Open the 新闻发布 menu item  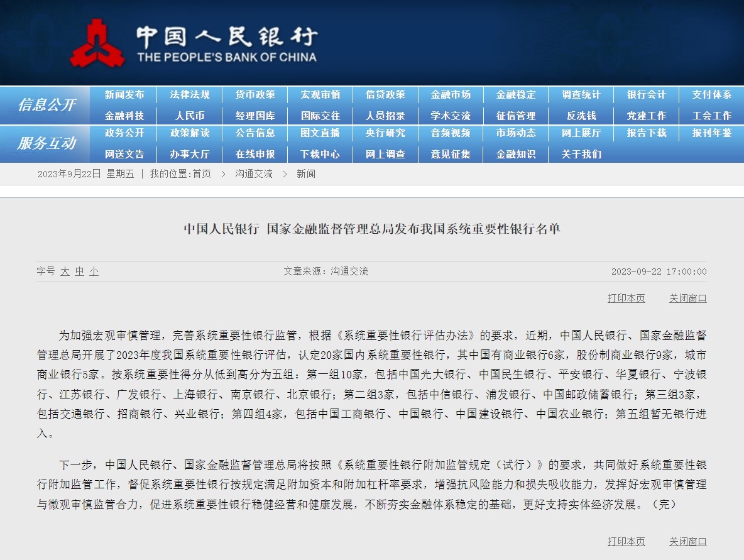124,95
